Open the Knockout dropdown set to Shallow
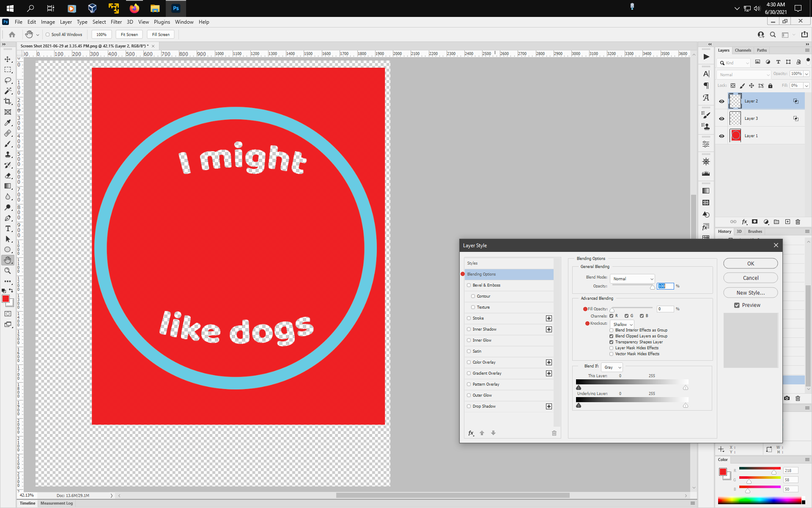 (x=622, y=324)
